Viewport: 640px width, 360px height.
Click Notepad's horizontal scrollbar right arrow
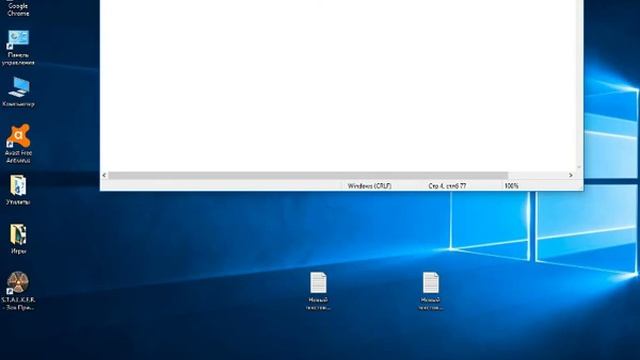tap(571, 175)
